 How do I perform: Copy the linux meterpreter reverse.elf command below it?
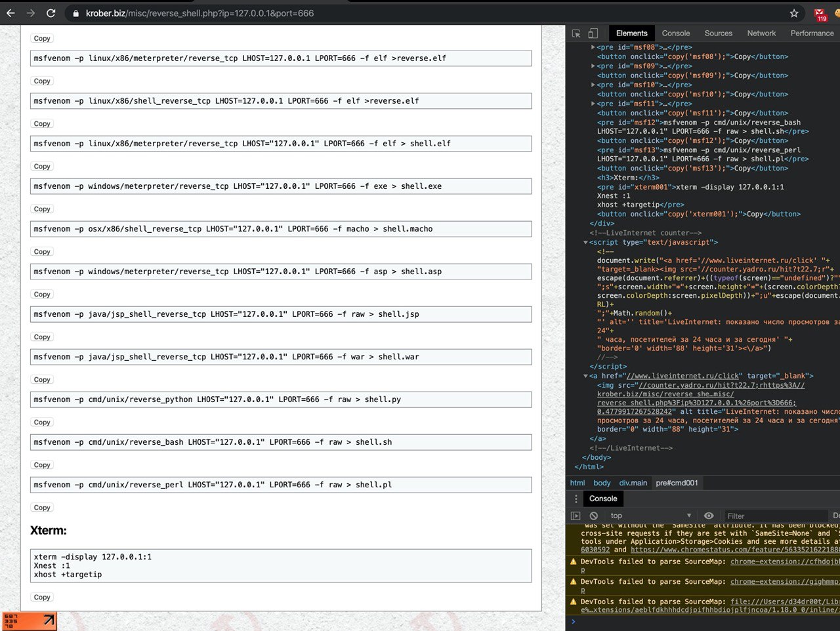[x=42, y=81]
